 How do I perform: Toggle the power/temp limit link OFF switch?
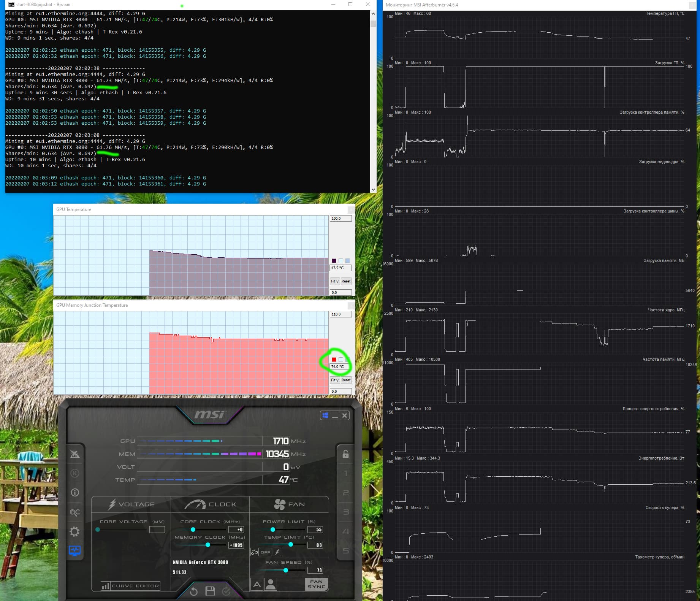click(x=261, y=552)
